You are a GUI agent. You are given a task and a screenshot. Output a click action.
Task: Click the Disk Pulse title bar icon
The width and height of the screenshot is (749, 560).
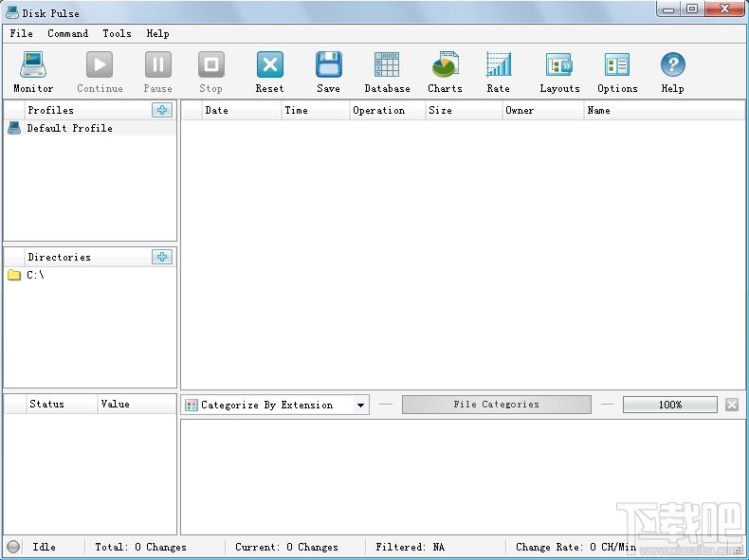pyautogui.click(x=12, y=12)
